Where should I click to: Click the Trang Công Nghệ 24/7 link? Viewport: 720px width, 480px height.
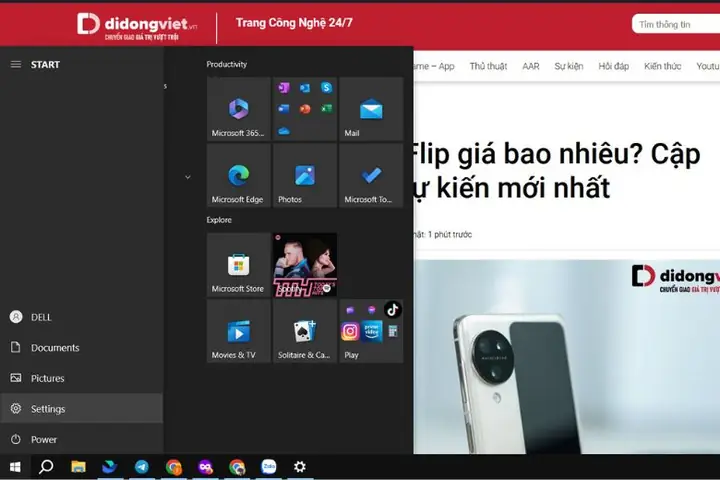tap(294, 23)
